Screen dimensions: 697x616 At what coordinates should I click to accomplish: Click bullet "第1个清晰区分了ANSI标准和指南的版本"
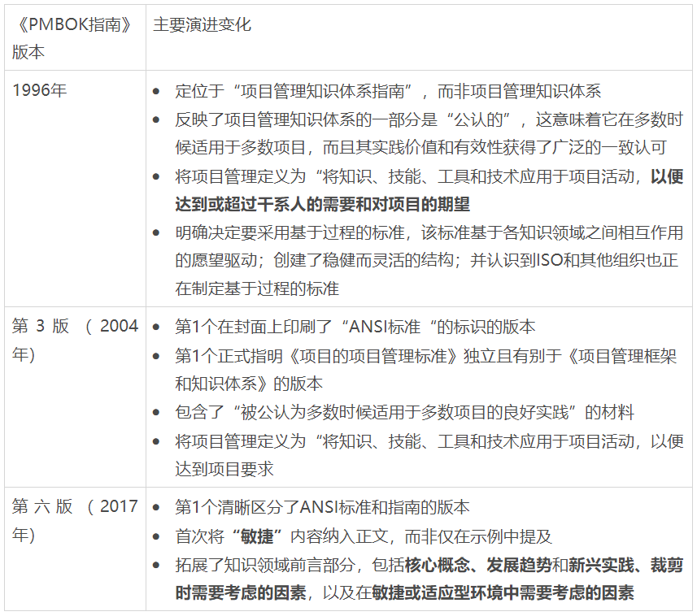pyautogui.click(x=322, y=507)
